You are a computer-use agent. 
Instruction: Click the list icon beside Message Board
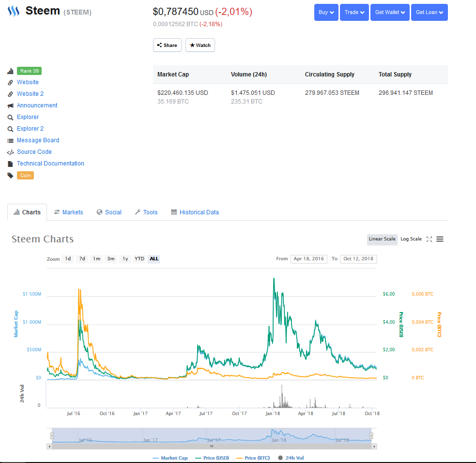(10, 141)
